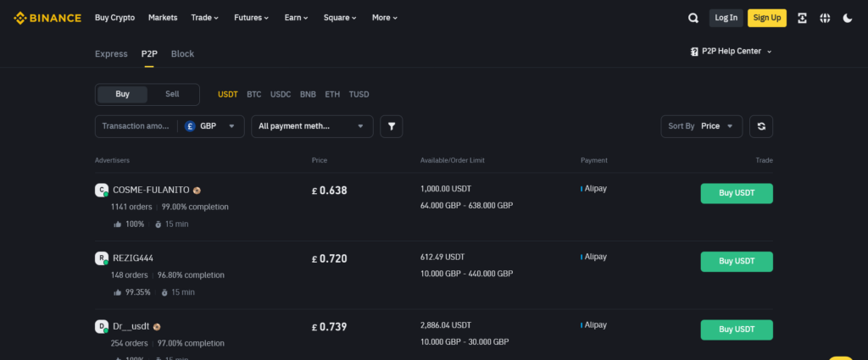This screenshot has height=360, width=868.
Task: Expand the Earn menu
Action: point(296,18)
